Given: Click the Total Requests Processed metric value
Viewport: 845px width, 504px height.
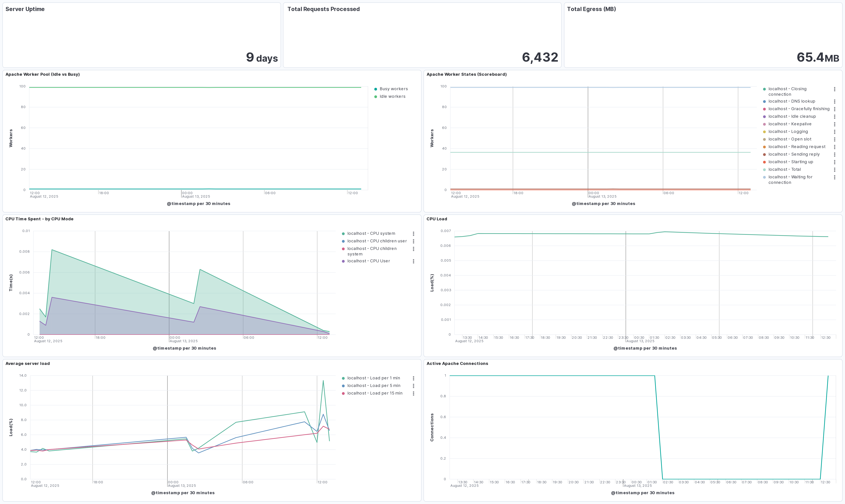Looking at the screenshot, I should tap(540, 57).
